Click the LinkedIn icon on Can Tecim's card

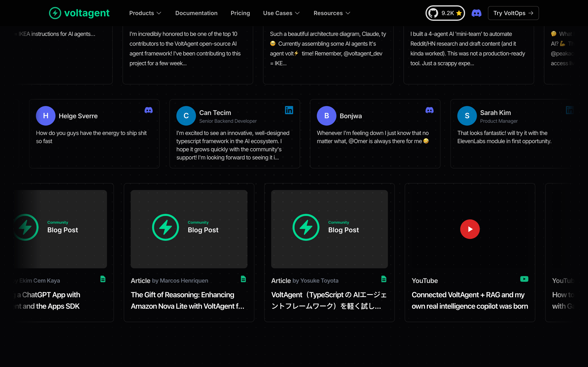click(x=289, y=110)
